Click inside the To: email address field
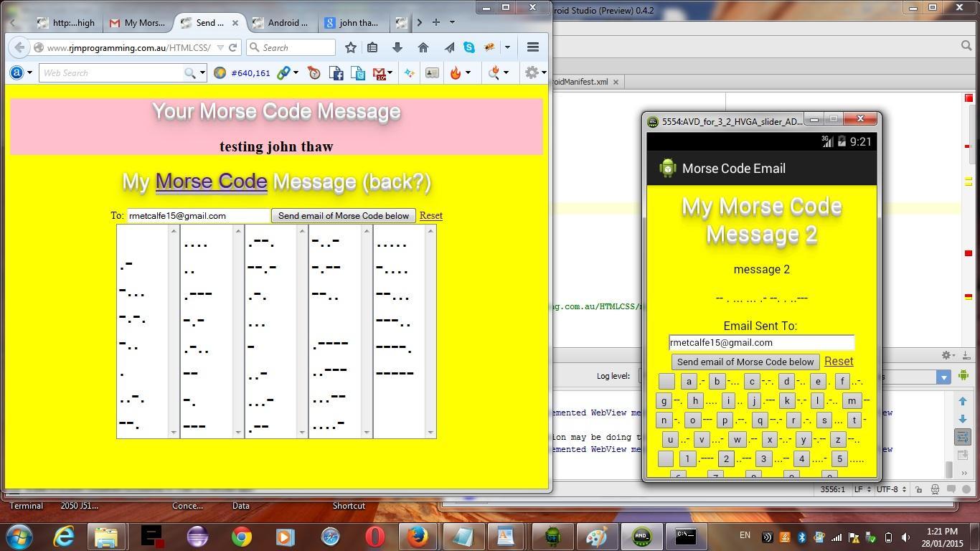This screenshot has height=551, width=980. (x=197, y=215)
